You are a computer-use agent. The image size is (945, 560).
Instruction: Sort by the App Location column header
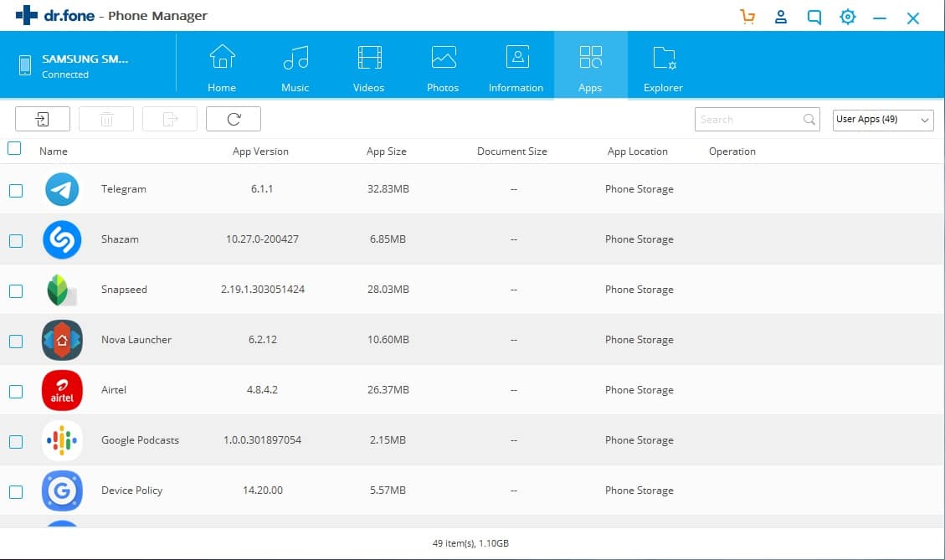point(638,152)
